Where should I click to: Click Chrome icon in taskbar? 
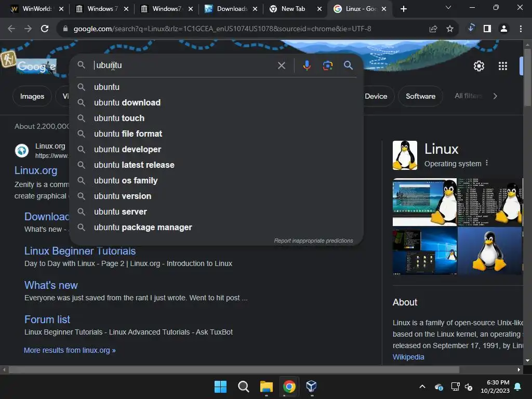289,387
